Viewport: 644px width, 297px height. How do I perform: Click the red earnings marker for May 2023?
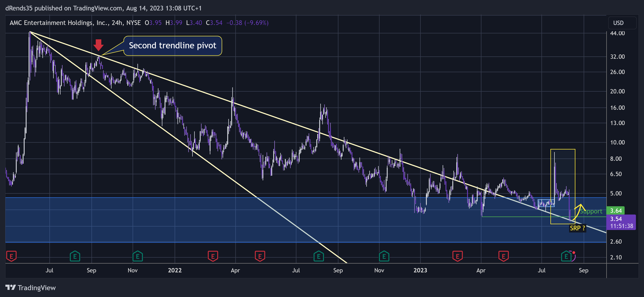(x=504, y=256)
